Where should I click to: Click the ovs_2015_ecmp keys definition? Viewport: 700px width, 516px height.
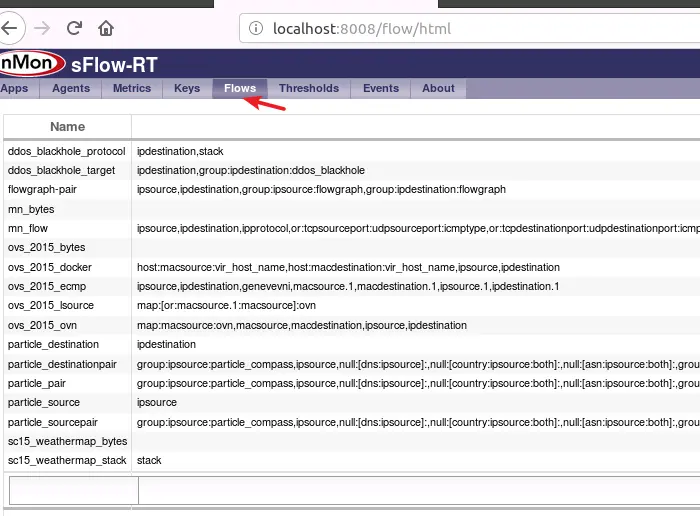(x=348, y=287)
